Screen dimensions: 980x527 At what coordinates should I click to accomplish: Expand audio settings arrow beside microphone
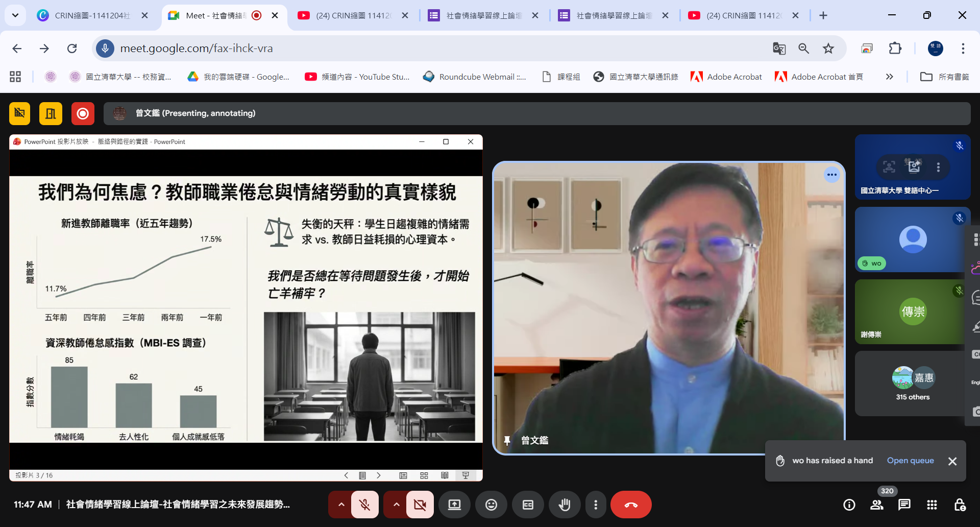341,505
